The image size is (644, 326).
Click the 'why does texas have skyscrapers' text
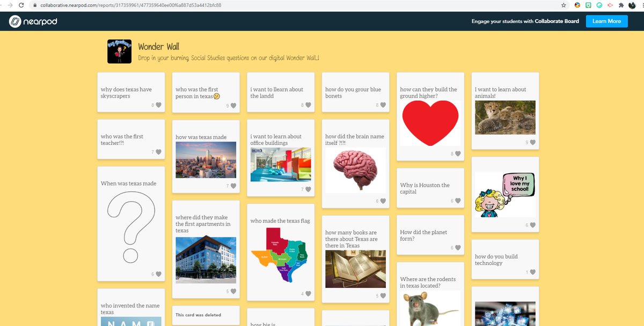coord(126,93)
